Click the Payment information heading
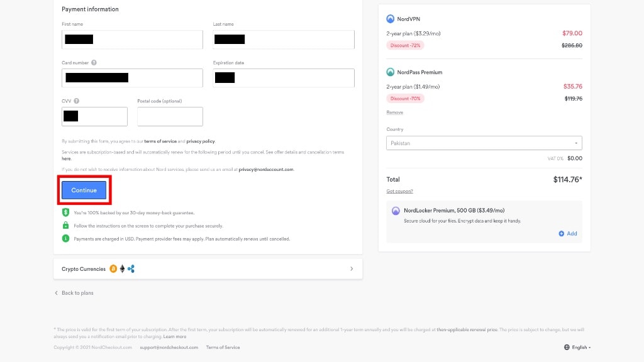644x362 pixels. [x=90, y=9]
